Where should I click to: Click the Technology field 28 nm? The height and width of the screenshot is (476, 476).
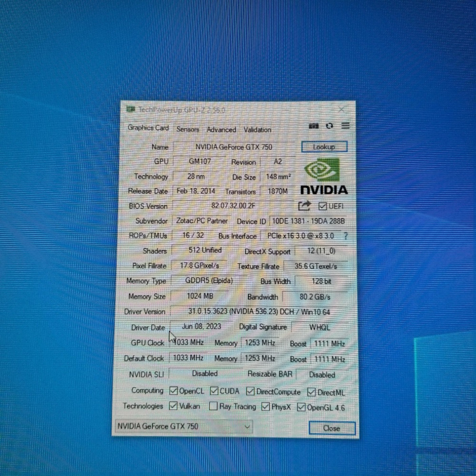(x=196, y=176)
